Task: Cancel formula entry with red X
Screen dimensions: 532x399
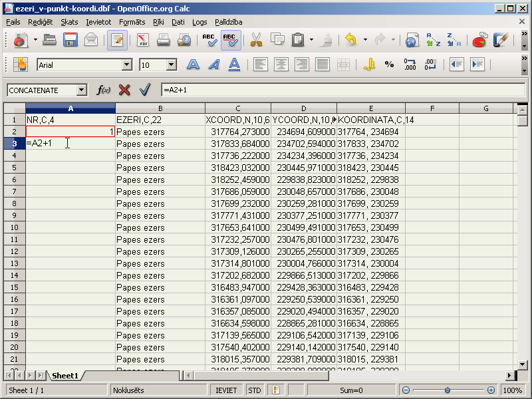Action: point(124,90)
